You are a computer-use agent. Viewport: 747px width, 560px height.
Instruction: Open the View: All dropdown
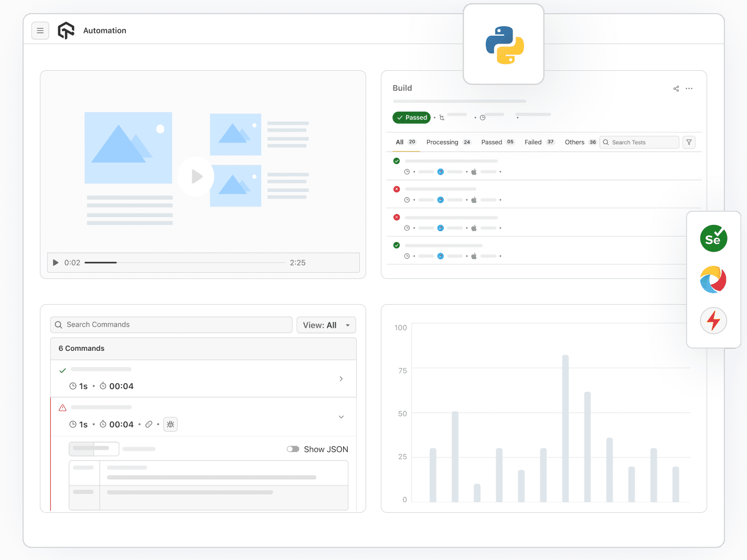(326, 325)
